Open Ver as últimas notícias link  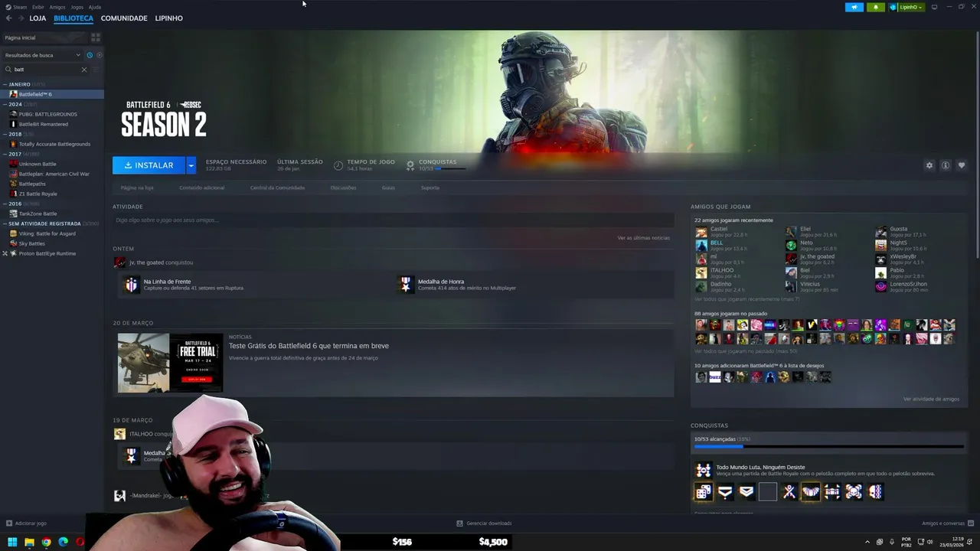pos(643,238)
